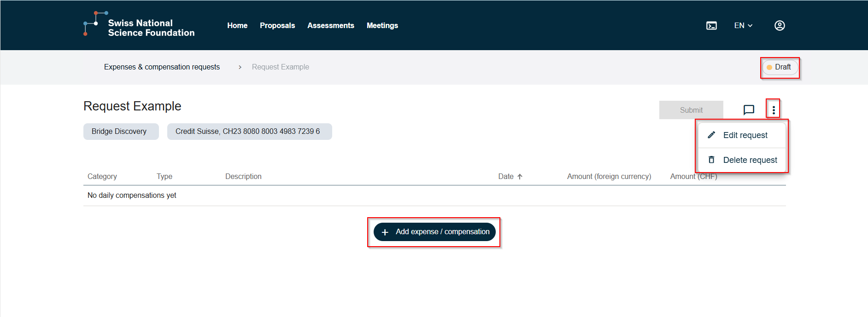Navigate to Assessments in the top menu
Image resolution: width=868 pixels, height=317 pixels.
330,26
